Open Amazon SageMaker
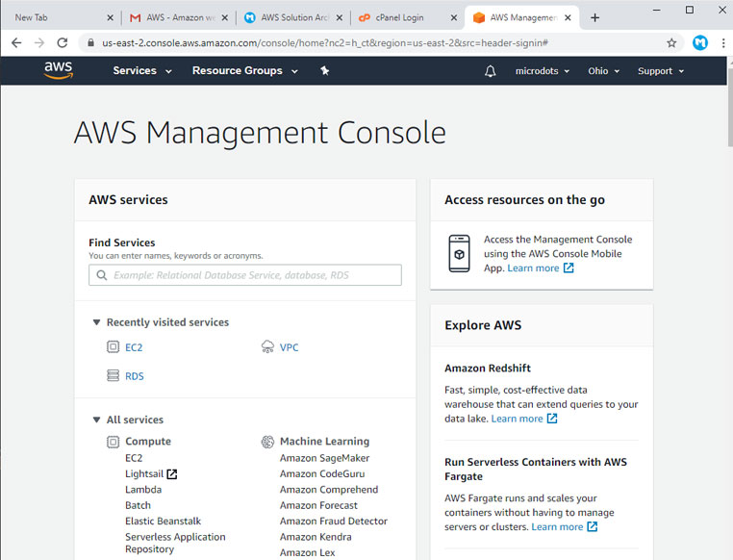 click(324, 458)
